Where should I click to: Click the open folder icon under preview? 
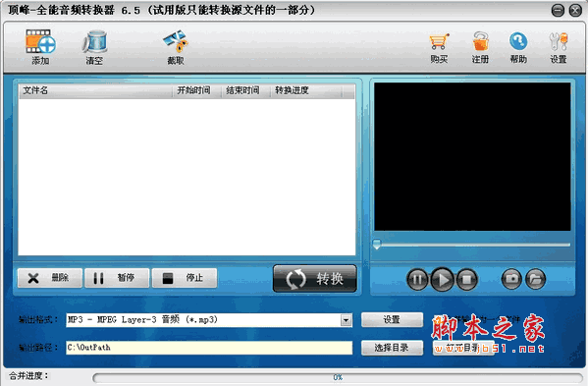point(535,279)
